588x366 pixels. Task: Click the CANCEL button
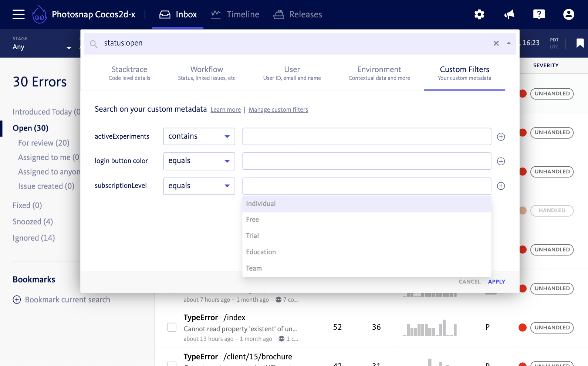click(470, 282)
